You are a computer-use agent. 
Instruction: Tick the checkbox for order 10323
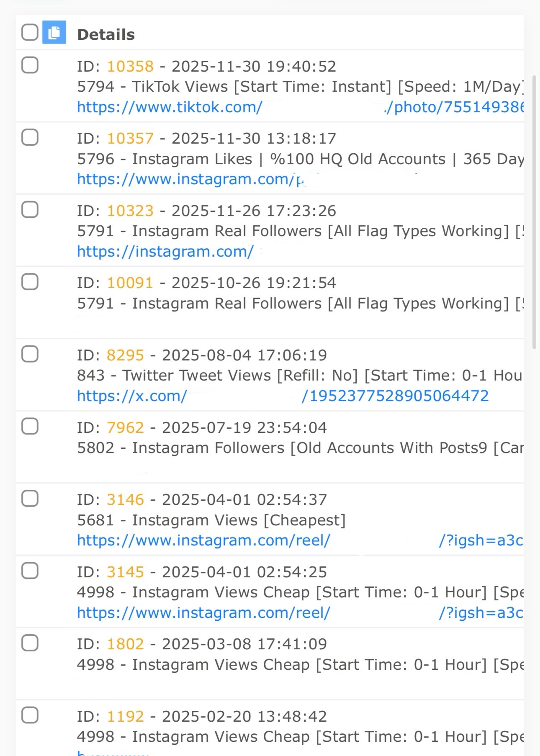point(30,210)
